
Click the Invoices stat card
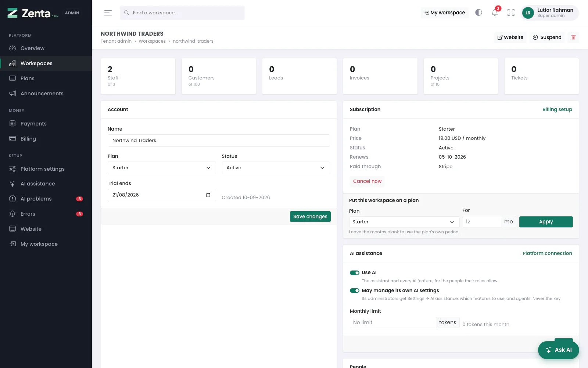tap(380, 76)
